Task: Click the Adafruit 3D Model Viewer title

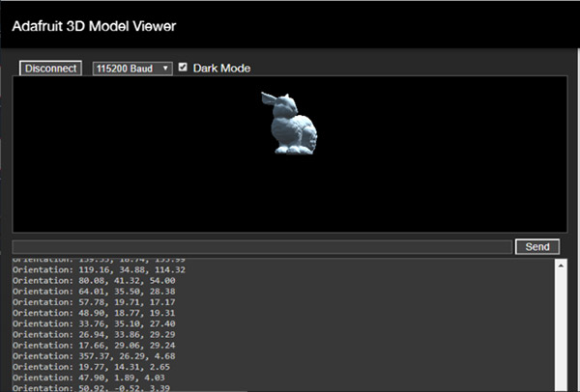Action: click(94, 24)
